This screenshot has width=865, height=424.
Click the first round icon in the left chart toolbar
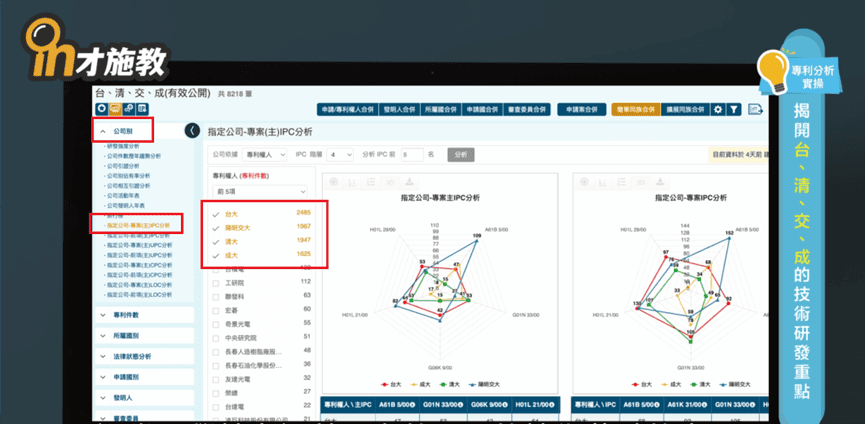click(x=333, y=182)
